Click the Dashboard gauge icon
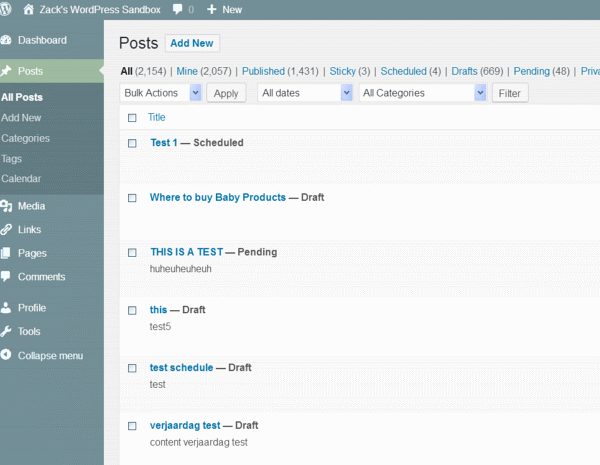 8,41
